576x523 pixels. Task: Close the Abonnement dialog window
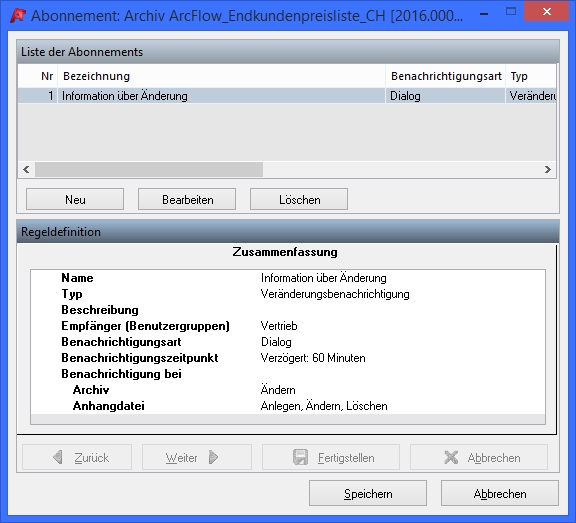pos(547,12)
